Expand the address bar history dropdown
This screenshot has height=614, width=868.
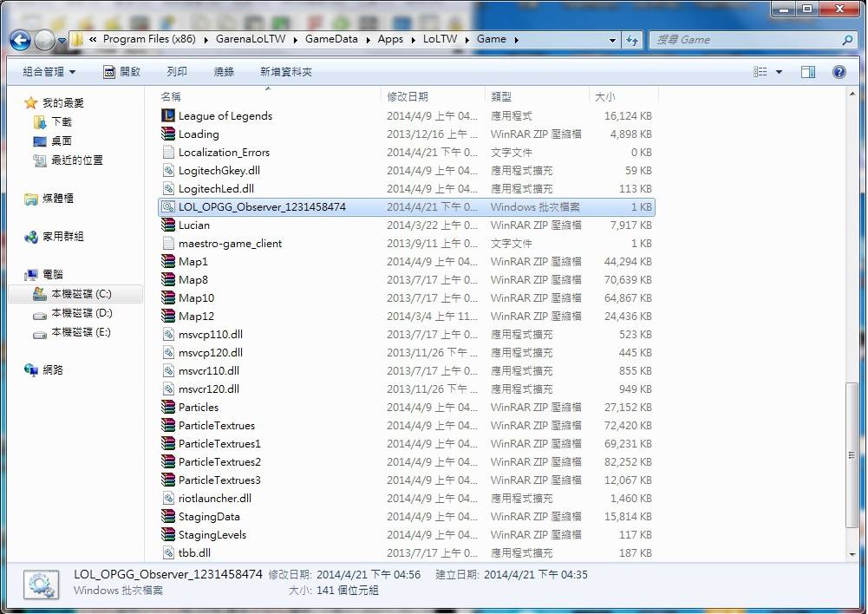point(611,40)
